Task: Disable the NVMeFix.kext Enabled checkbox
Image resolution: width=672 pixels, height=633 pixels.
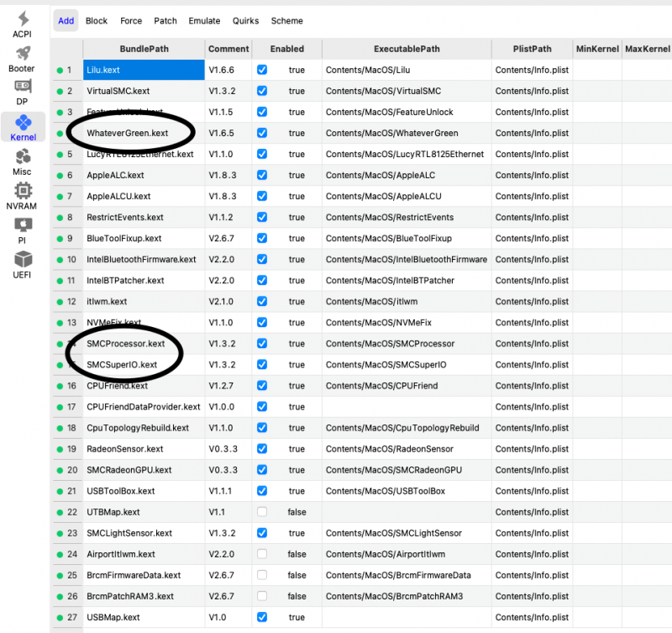Action: click(262, 322)
